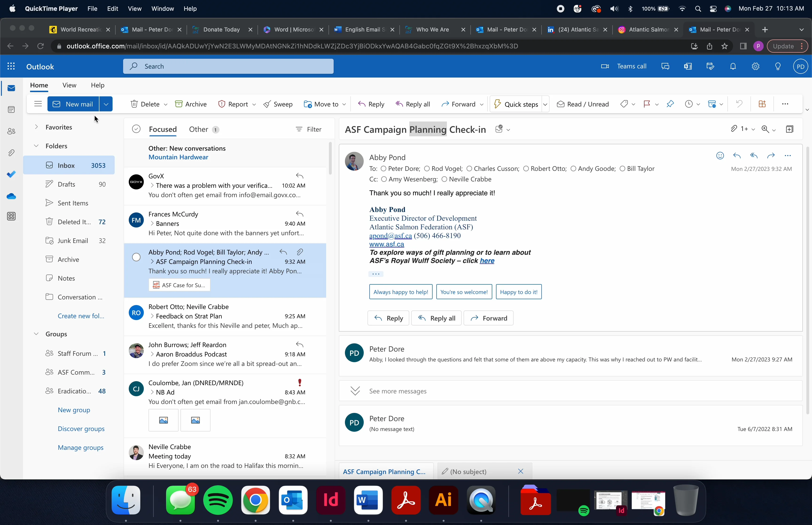The height and width of the screenshot is (525, 812).
Task: Click the Snooze clock icon in toolbar
Action: [689, 104]
